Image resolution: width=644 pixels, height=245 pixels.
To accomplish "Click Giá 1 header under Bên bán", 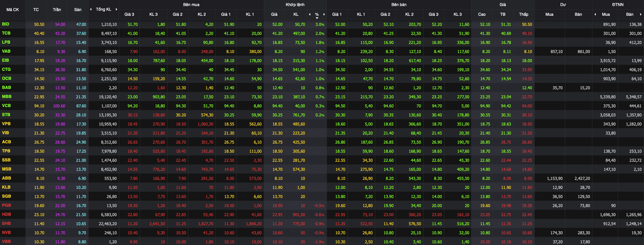I will point(337,14).
